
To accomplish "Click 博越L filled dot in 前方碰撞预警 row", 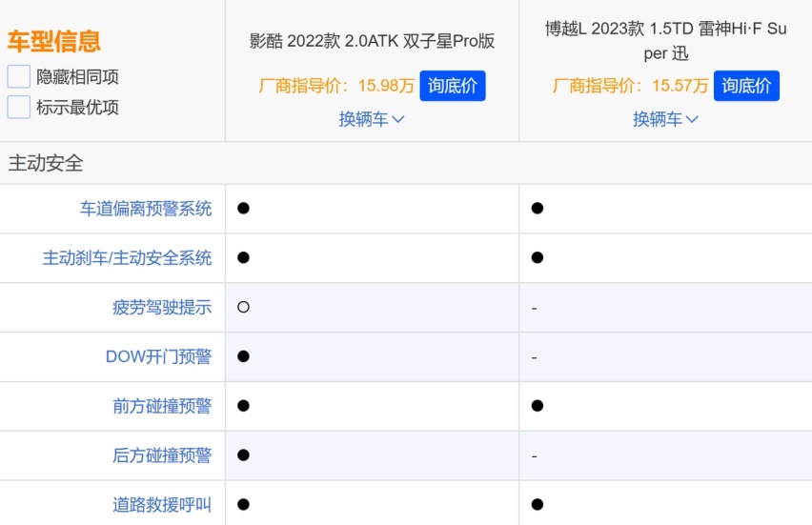I will 537,405.
